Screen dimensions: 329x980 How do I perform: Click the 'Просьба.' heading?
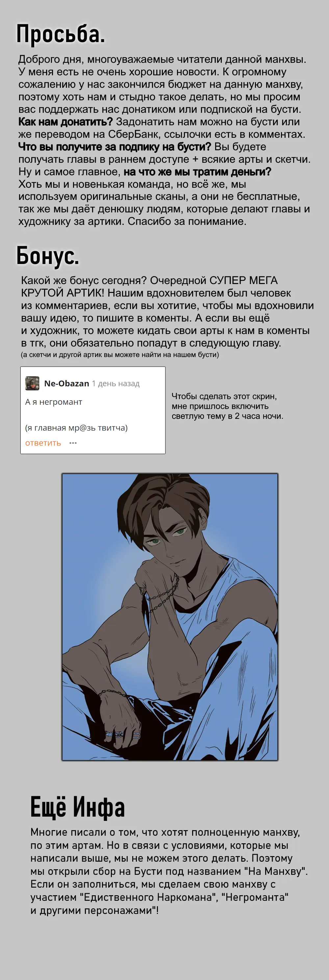coord(60,34)
